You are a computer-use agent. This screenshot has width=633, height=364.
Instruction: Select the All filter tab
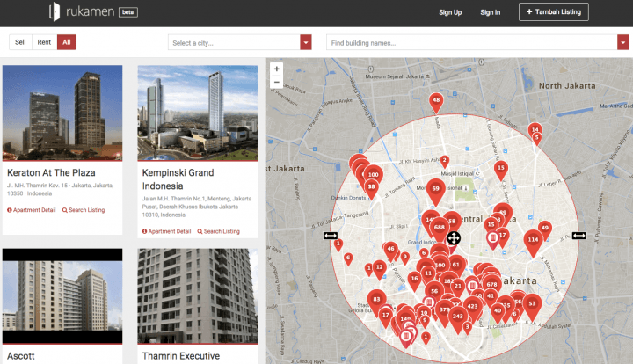click(x=67, y=42)
